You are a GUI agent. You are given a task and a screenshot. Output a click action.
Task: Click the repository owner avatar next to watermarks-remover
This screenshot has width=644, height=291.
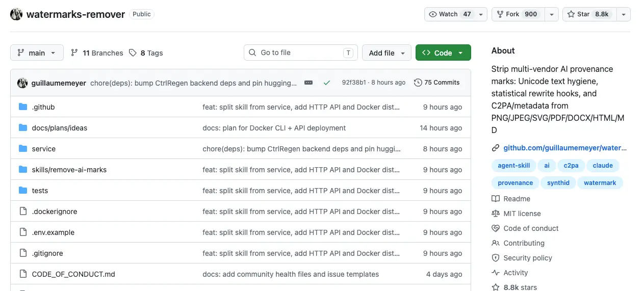pos(16,14)
